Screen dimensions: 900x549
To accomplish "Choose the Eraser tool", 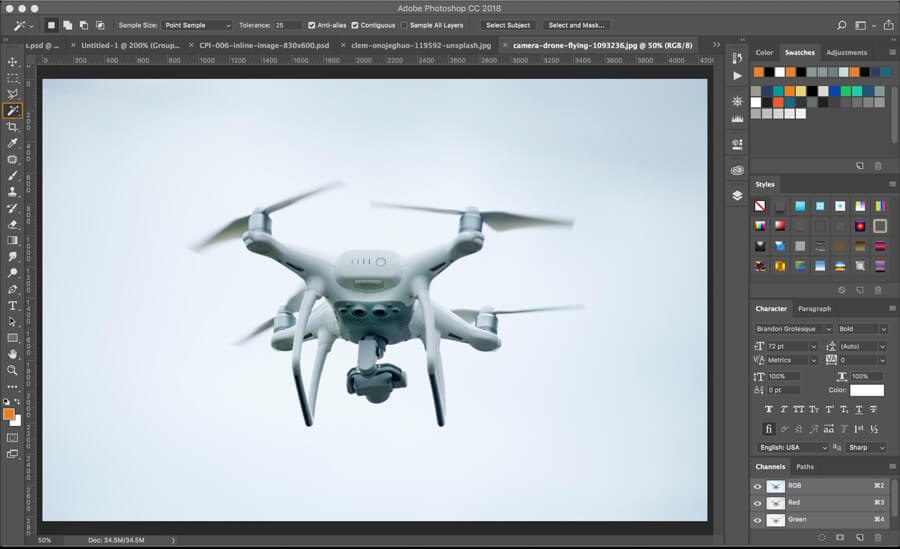I will tap(13, 224).
